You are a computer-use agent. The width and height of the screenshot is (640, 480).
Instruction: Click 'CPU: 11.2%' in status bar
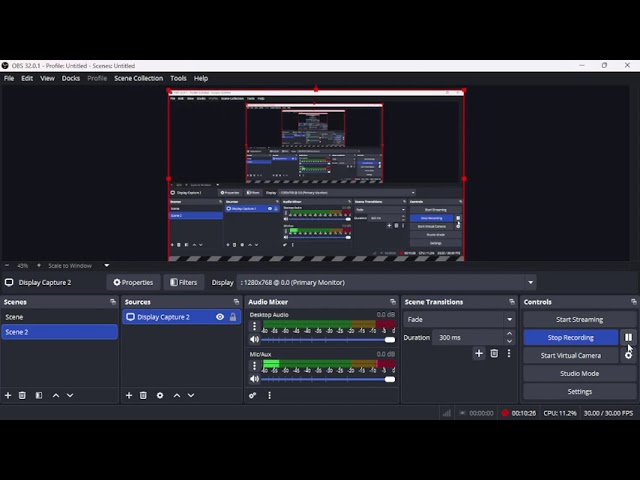pos(560,413)
